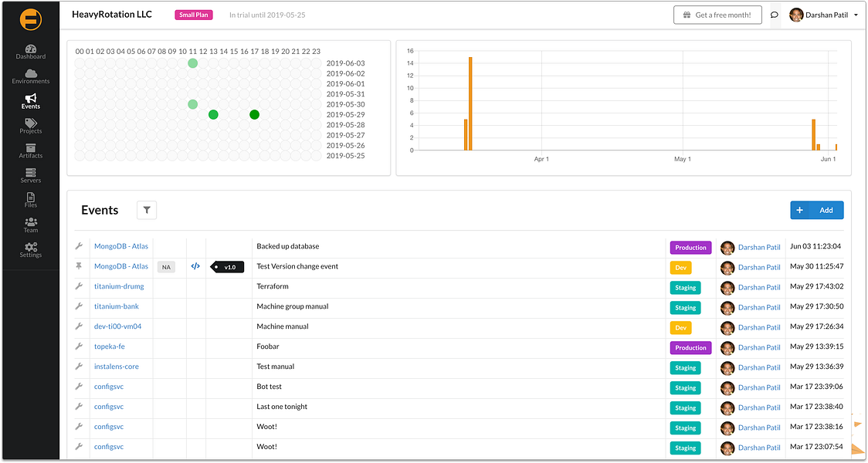Click Production badge on Foobar row
The image size is (868, 463).
(690, 347)
